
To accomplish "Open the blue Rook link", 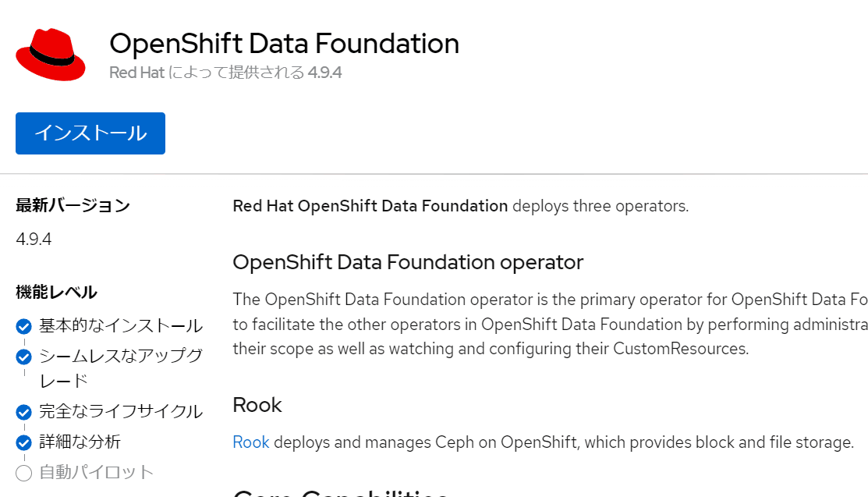I will tap(250, 442).
